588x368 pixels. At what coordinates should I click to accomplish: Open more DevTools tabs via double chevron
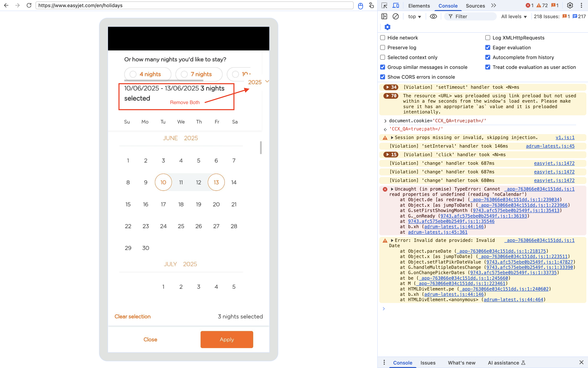pos(493,5)
